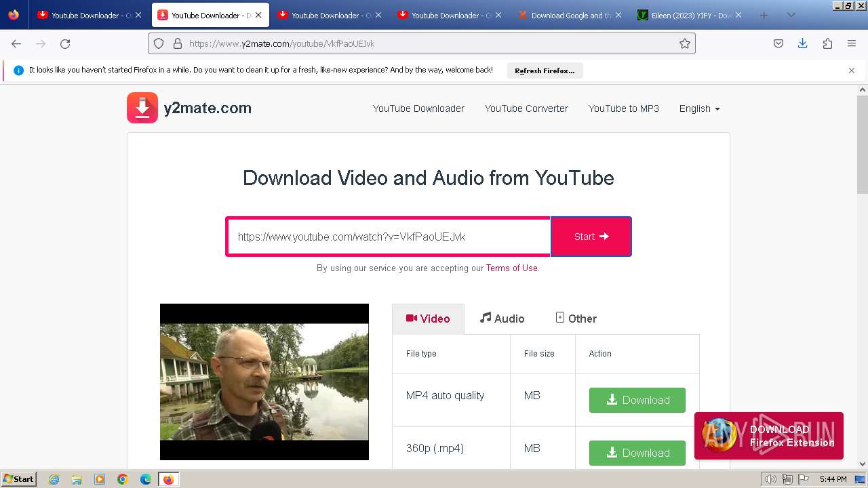Show Firefox downloads panel

click(x=802, y=43)
